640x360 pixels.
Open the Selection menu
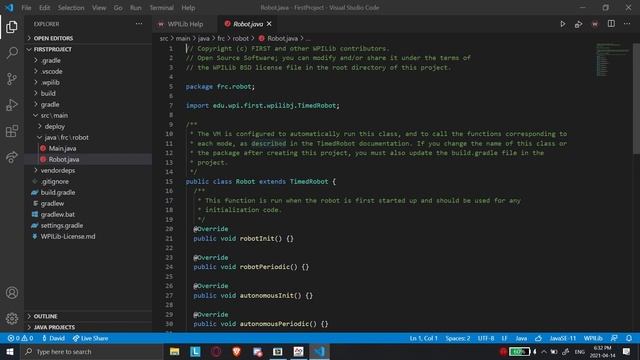pos(71,7)
